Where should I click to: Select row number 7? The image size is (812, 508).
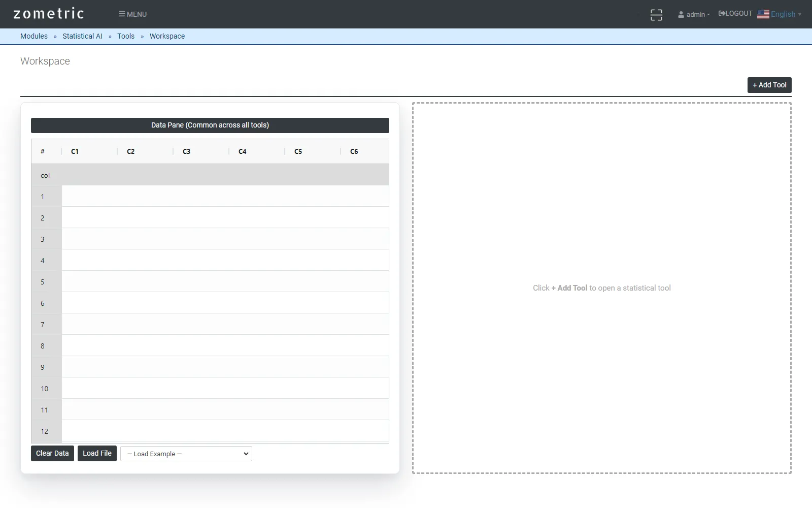click(x=46, y=325)
